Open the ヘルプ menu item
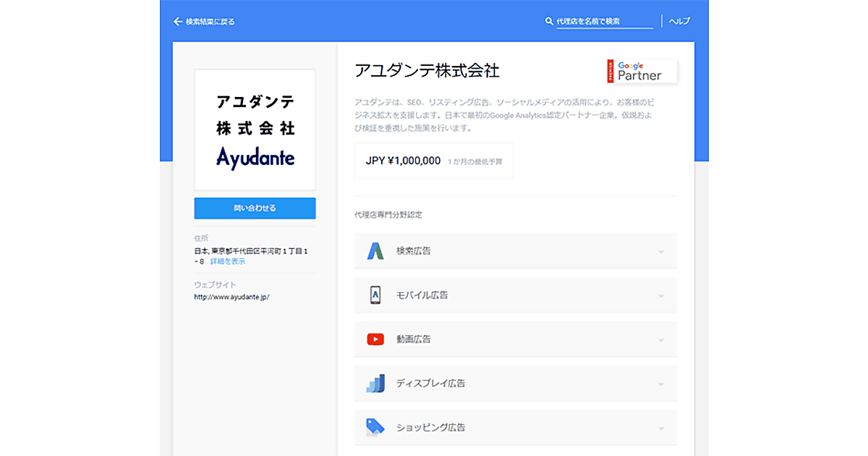Viewport: 868px width, 456px height. (x=679, y=22)
